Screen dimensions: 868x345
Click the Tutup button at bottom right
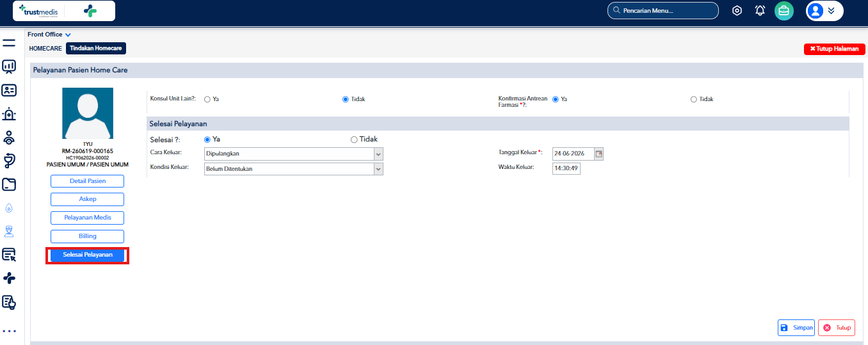coord(837,328)
